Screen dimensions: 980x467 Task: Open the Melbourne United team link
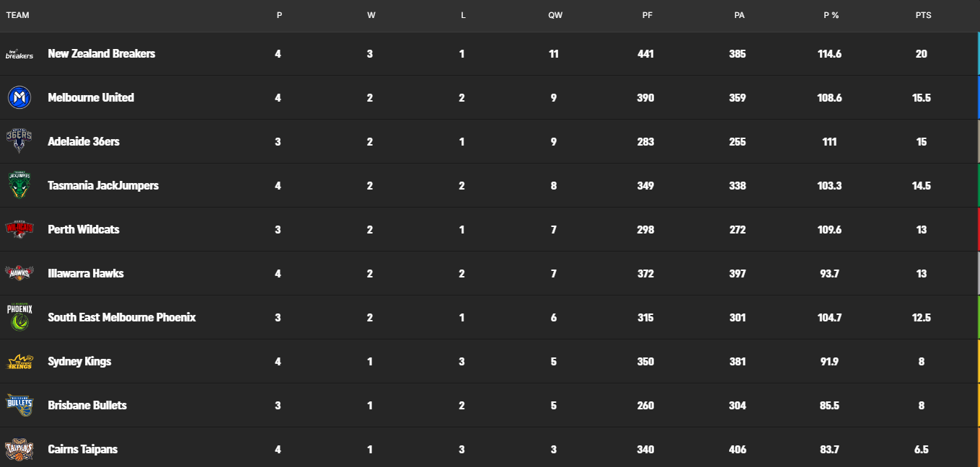pyautogui.click(x=91, y=98)
